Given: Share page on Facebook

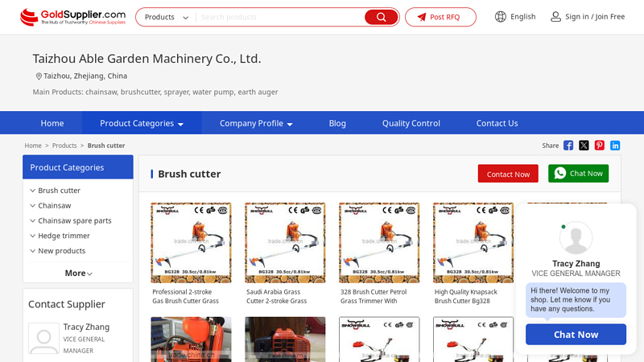Looking at the screenshot, I should pos(568,146).
